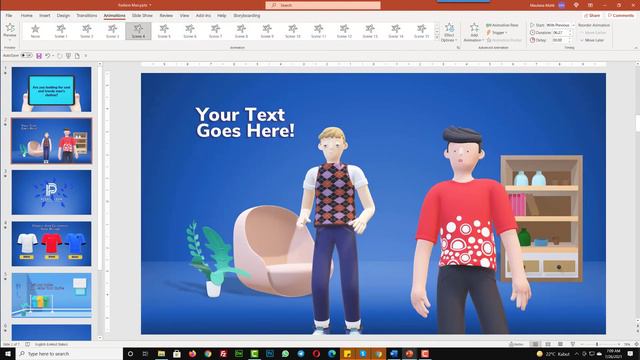Select the None animation effect
Image resolution: width=640 pixels, height=360 pixels.
pyautogui.click(x=35, y=31)
